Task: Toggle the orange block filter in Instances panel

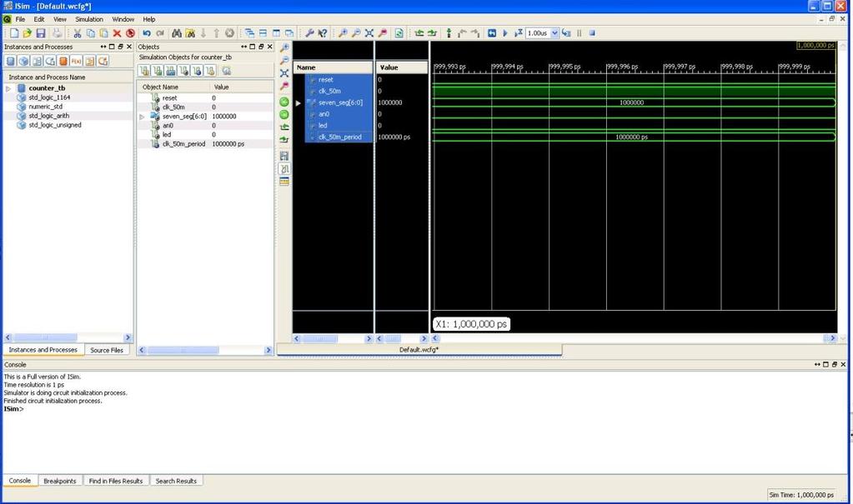Action: click(x=63, y=61)
